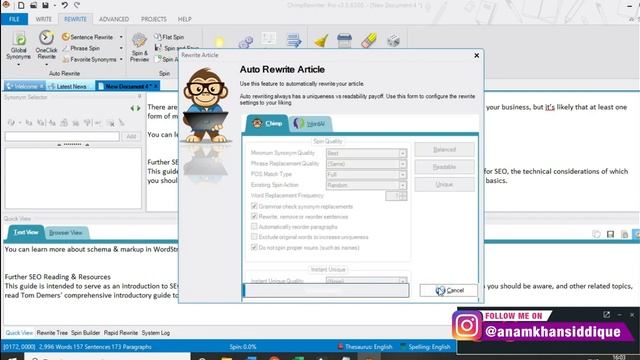Click the green next arrow in Synonym Selector
The image size is (640, 360).
[x=138, y=108]
